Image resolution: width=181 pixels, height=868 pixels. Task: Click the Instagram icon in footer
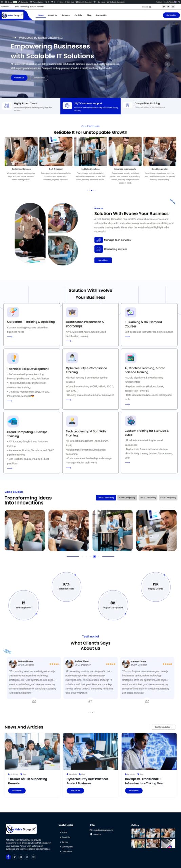[33, 857]
